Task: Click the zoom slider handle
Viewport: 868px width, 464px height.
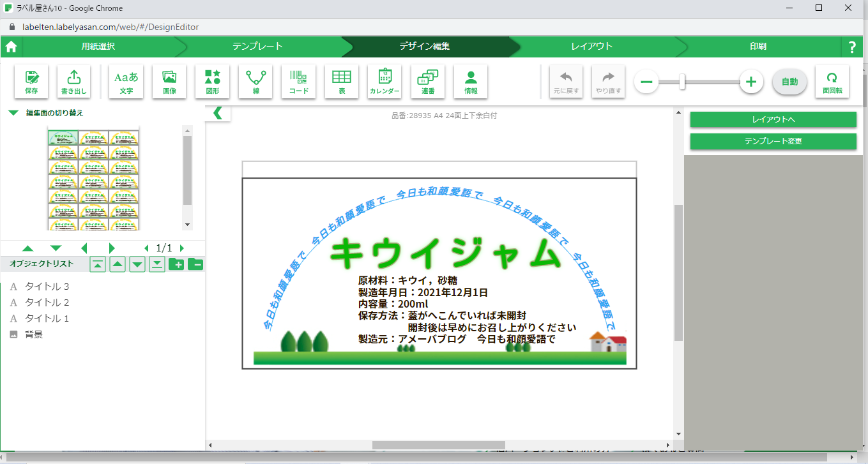Action: 682,82
